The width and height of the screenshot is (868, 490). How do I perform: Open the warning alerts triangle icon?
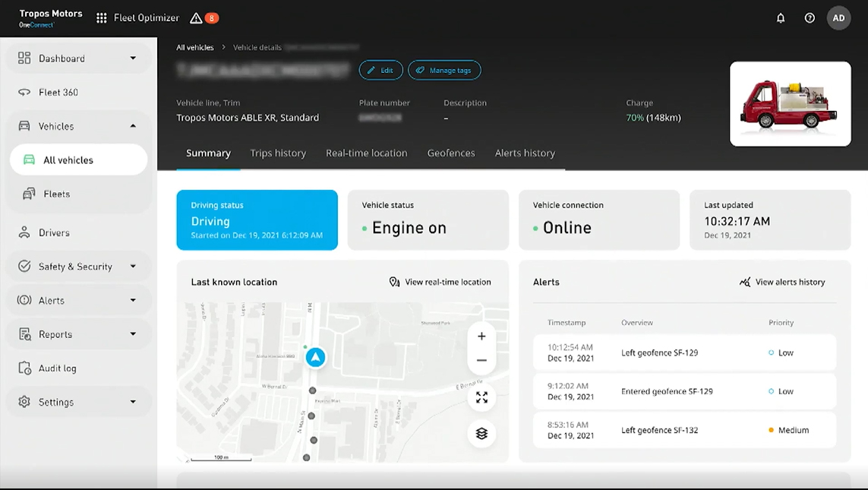[196, 18]
